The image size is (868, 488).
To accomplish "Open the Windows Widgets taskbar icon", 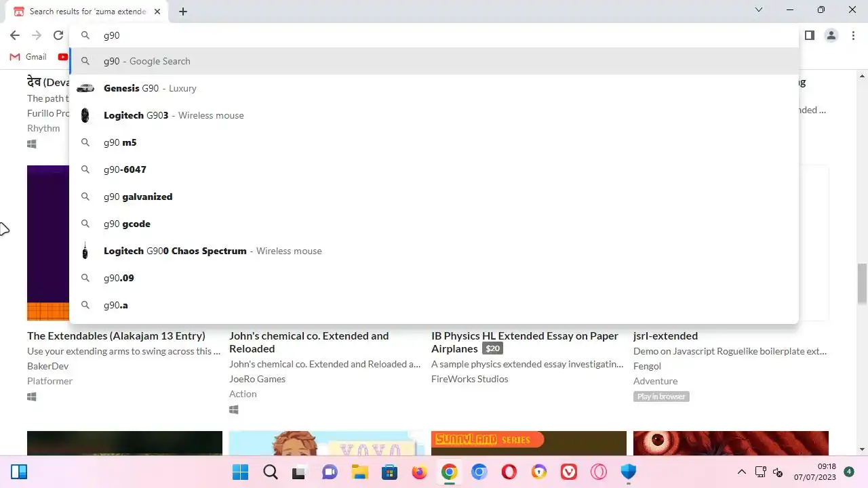I will [x=19, y=472].
